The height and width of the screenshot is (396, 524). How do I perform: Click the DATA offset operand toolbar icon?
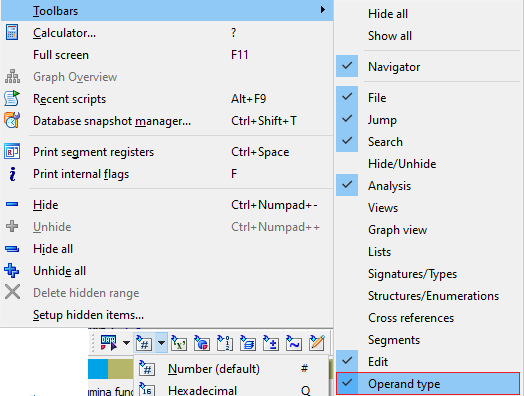click(x=109, y=343)
